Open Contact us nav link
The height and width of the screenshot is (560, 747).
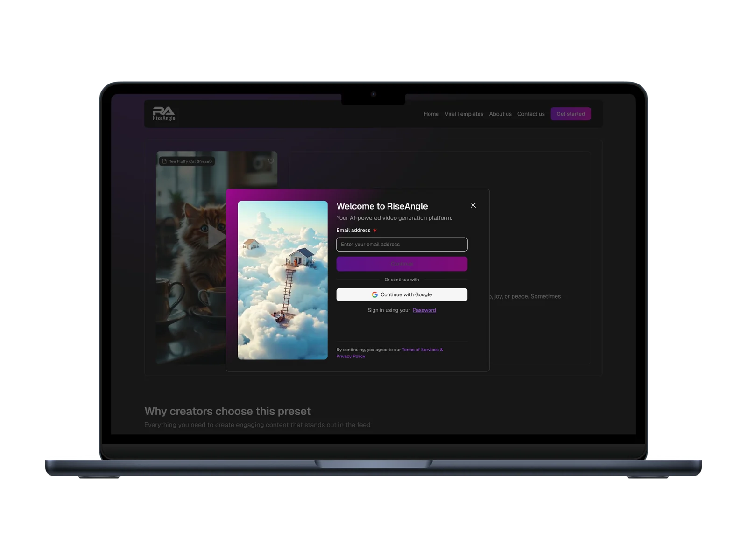pos(531,114)
